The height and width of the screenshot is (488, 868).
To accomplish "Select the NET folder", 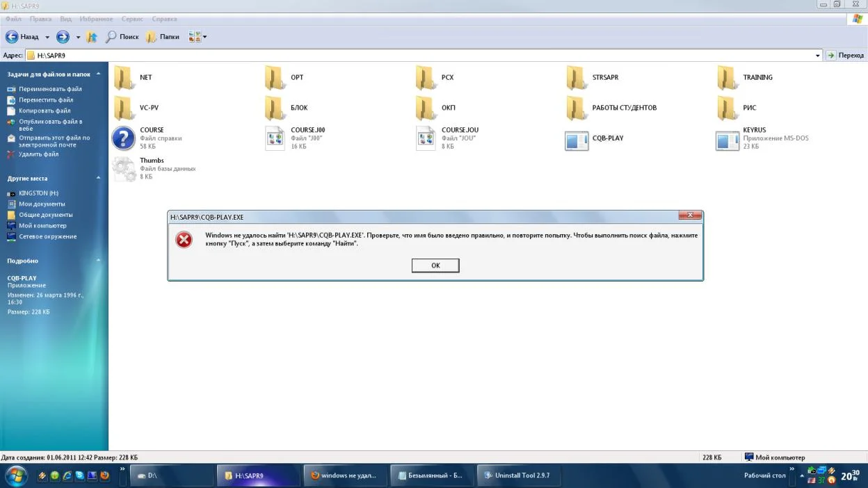I will pyautogui.click(x=132, y=77).
